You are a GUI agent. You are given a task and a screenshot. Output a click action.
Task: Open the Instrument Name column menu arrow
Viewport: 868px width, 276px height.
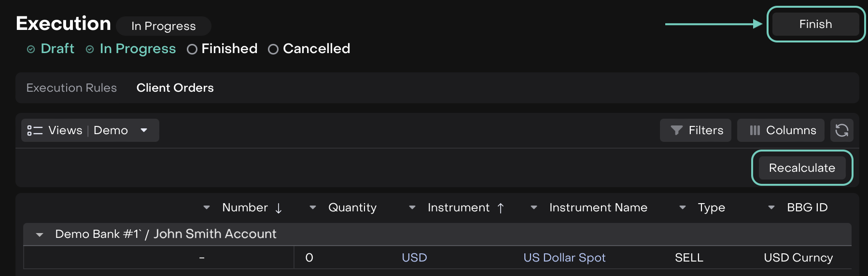point(534,207)
